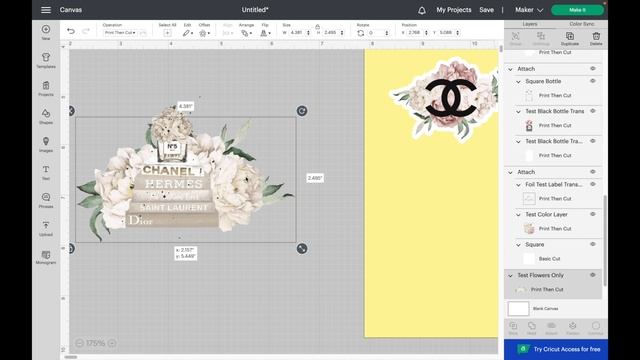The height and width of the screenshot is (360, 640).
Task: Open the Upload tool
Action: 46,229
